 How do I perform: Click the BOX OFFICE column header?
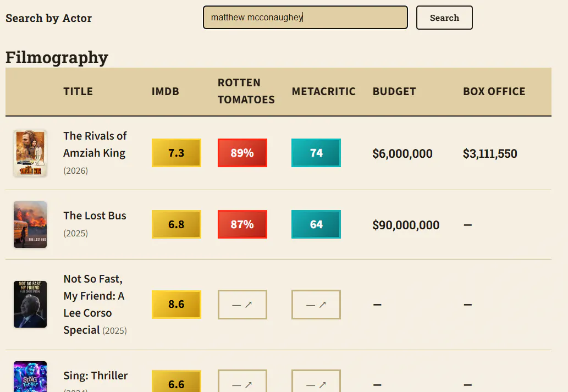[x=494, y=91]
